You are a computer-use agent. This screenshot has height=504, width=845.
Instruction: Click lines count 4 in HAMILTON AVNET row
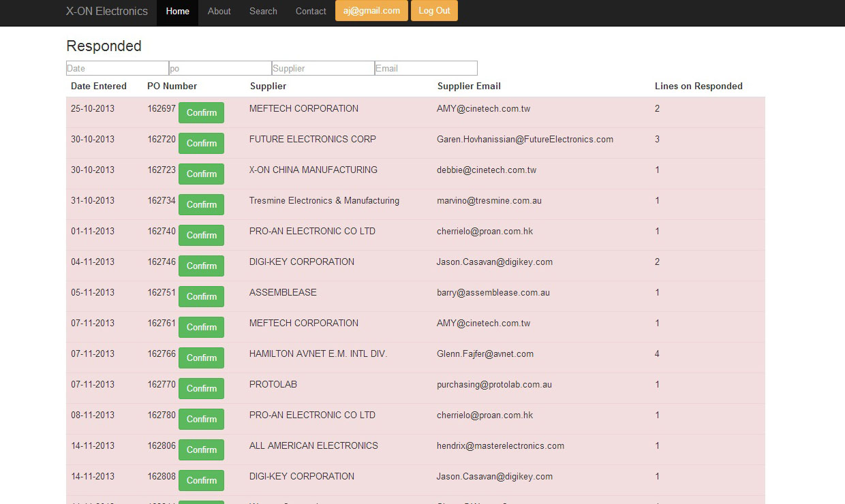click(657, 353)
